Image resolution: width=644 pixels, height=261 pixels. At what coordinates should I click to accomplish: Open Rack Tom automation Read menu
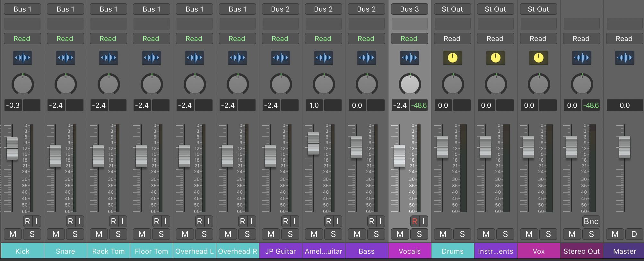point(109,38)
